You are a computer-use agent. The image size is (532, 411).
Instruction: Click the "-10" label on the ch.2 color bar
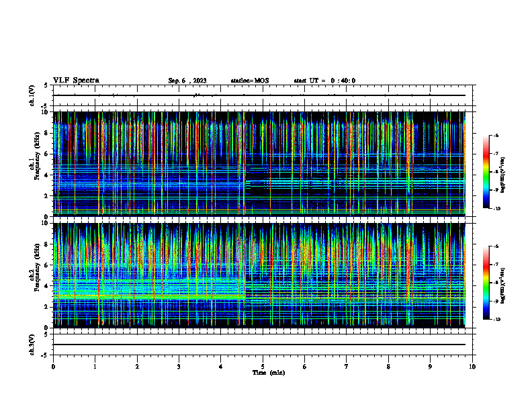click(496, 320)
